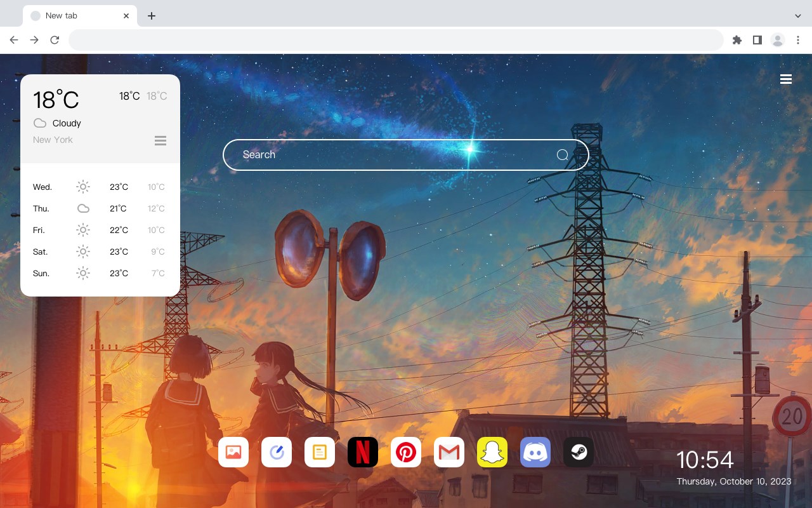This screenshot has width=812, height=508.
Task: Open a new tab with plus button
Action: (151, 16)
